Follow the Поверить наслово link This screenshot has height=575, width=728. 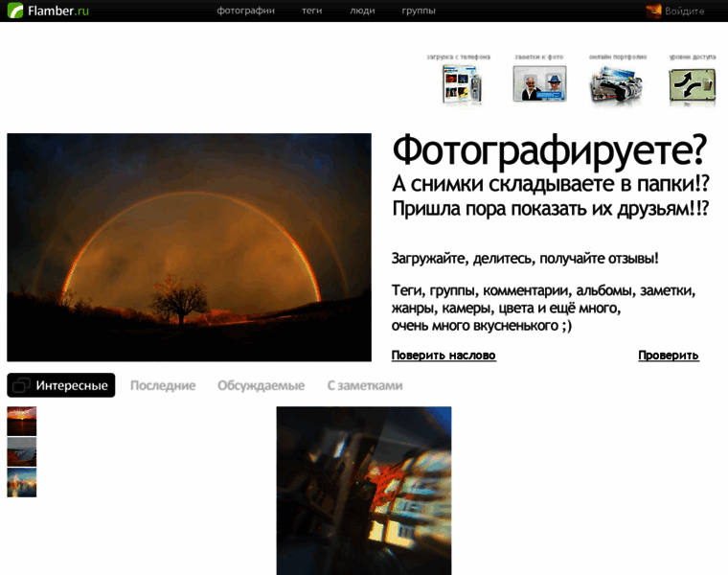click(x=444, y=355)
